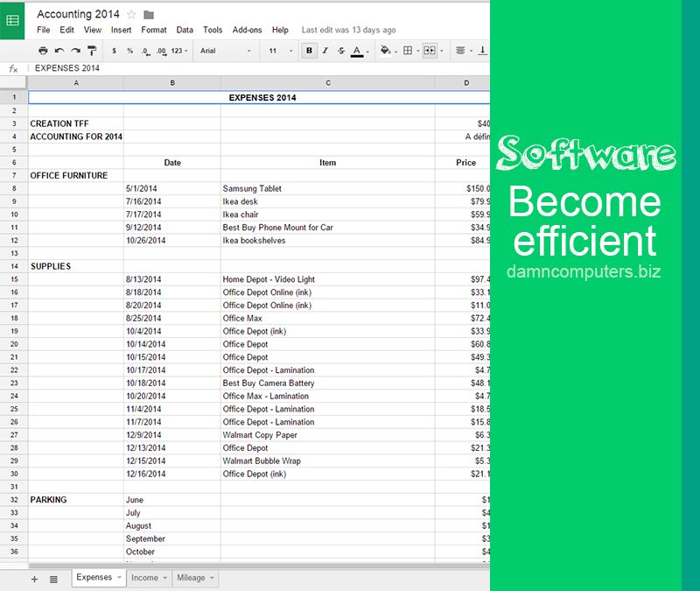
Task: Open the Help menu
Action: (x=280, y=30)
